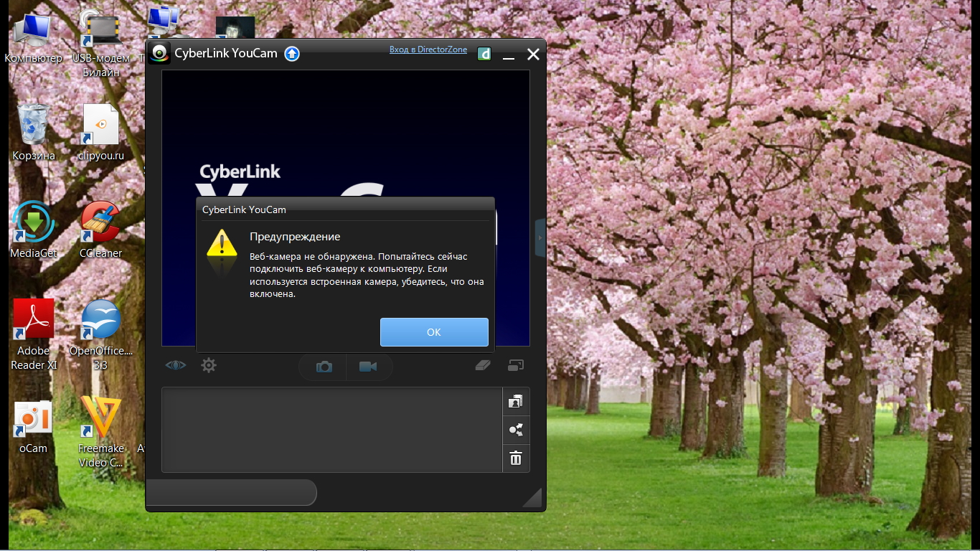Open the 'Вход в DirectorZone' link

click(428, 50)
